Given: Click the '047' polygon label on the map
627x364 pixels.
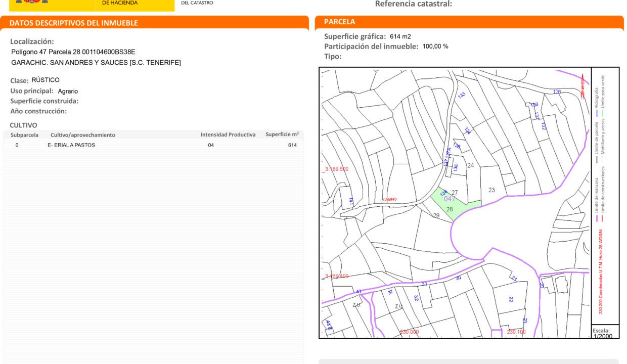Looking at the screenshot, I should point(450,199).
